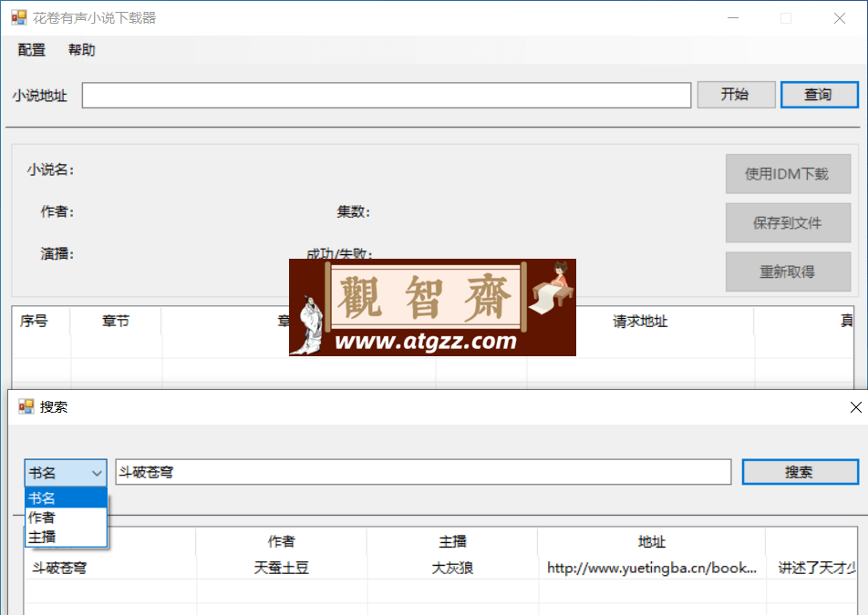
Task: Click the 保存到文件 button
Action: point(788,223)
